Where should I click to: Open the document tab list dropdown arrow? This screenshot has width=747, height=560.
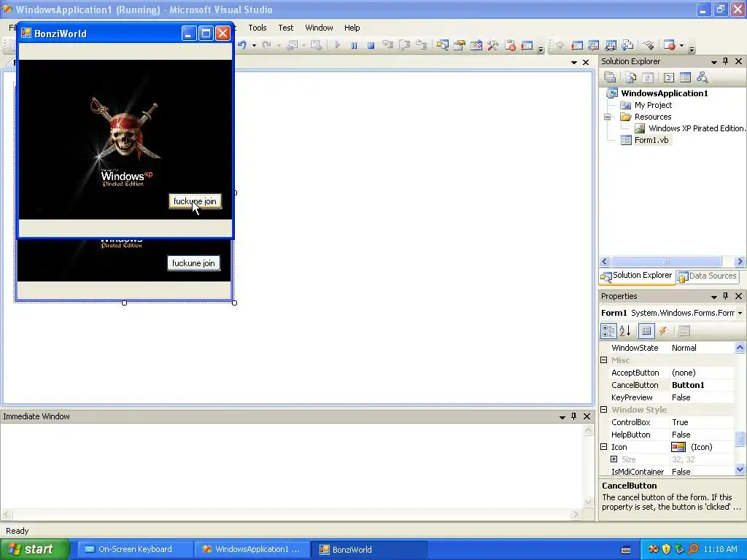(573, 63)
